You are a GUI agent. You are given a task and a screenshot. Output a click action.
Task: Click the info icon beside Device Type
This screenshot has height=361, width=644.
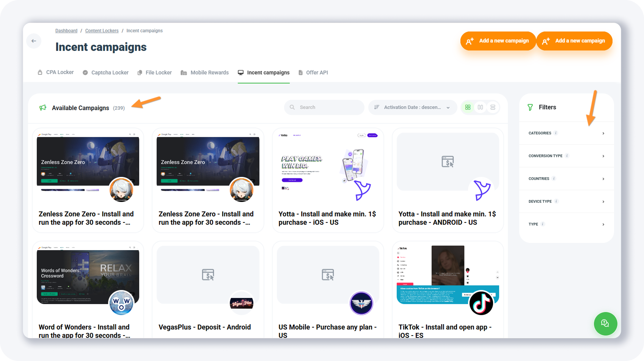coord(556,202)
